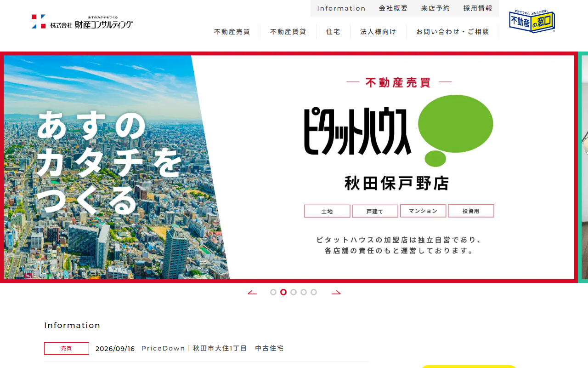
Task: Click the 財産コンサルティング company logo
Action: click(x=82, y=22)
